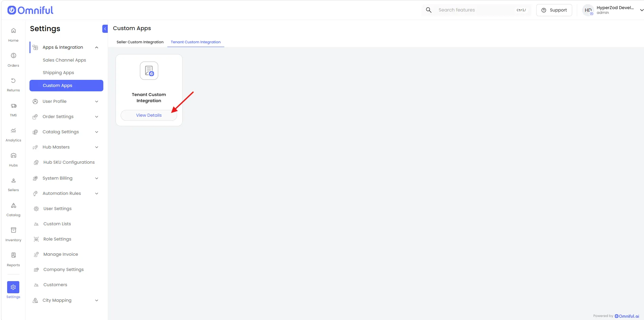Click the Support button
This screenshot has height=320, width=644.
[554, 10]
